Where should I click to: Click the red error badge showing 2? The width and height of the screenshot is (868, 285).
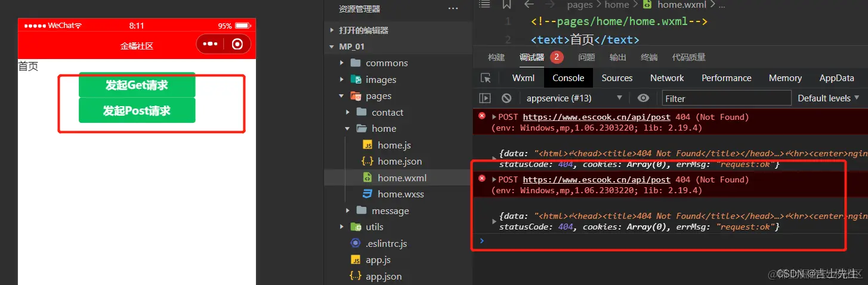[557, 57]
